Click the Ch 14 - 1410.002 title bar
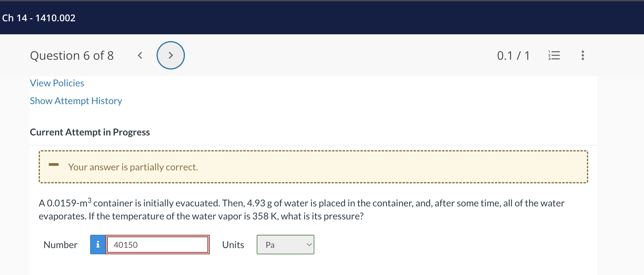This screenshot has width=644, height=275. coord(38,18)
